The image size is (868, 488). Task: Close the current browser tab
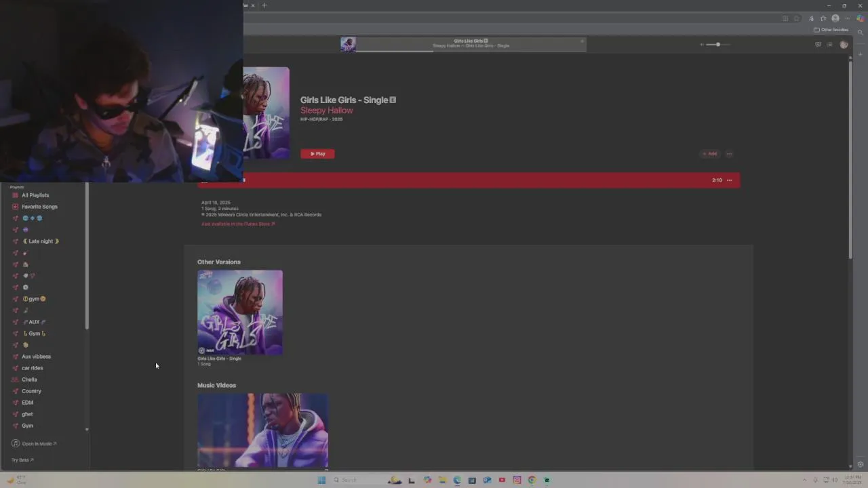tap(253, 5)
